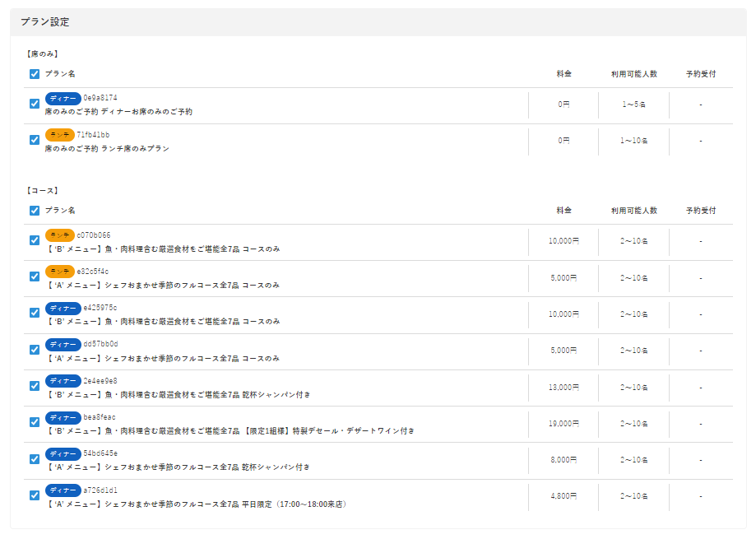Screen dimensions: 756x539
Task: Uncheck the ランチ席のみプラン checkbox
Action: [x=35, y=140]
